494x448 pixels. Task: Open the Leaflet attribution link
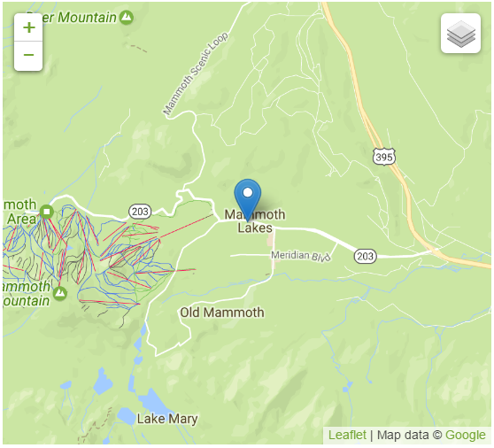tap(347, 435)
